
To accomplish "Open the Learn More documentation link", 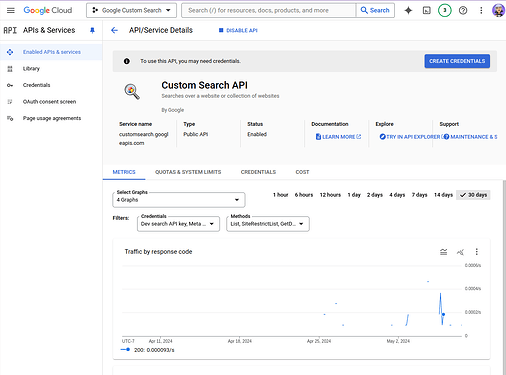I will point(338,137).
